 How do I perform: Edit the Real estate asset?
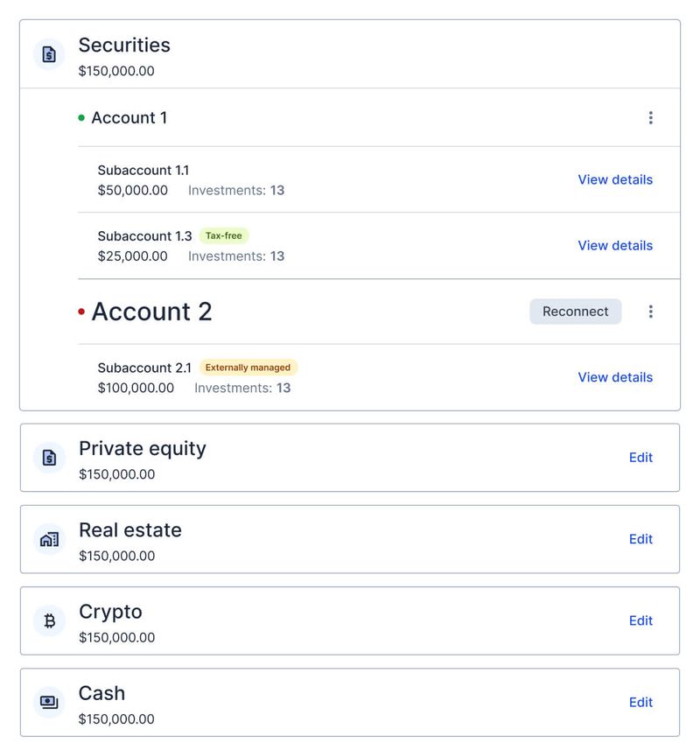point(640,539)
